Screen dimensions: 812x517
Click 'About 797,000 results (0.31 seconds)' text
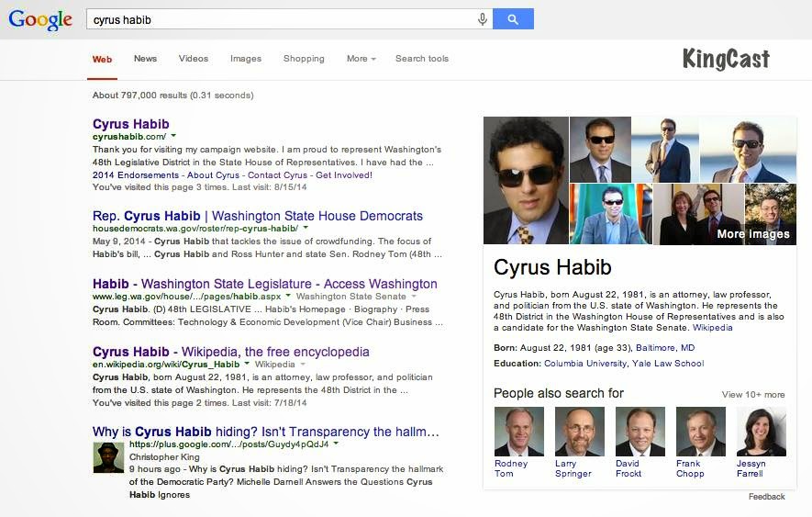click(x=173, y=96)
